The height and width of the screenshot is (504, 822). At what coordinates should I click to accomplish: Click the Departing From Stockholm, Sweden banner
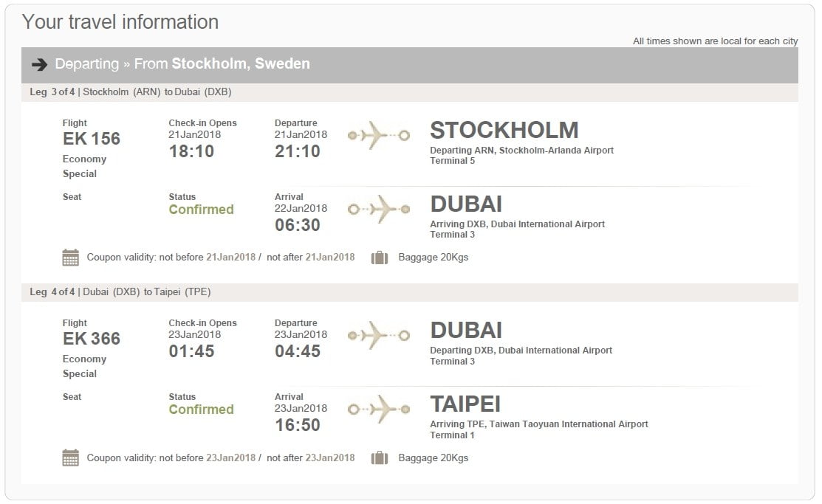tap(409, 65)
